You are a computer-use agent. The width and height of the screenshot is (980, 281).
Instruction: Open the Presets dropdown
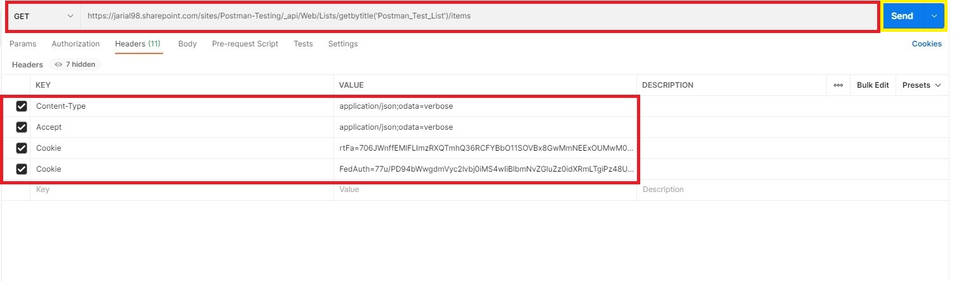coord(921,85)
